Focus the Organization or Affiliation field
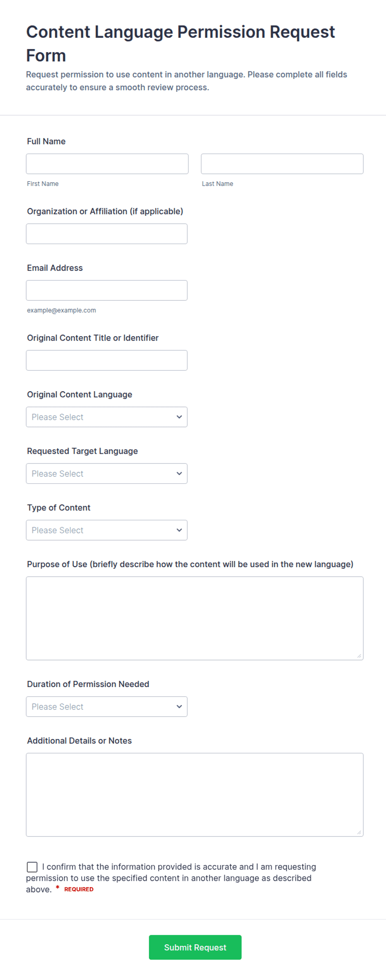The image size is (386, 980). tap(107, 234)
